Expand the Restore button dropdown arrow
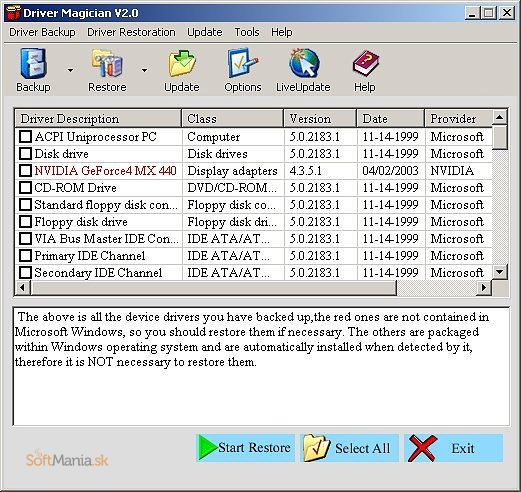This screenshot has height=492, width=521. point(144,70)
